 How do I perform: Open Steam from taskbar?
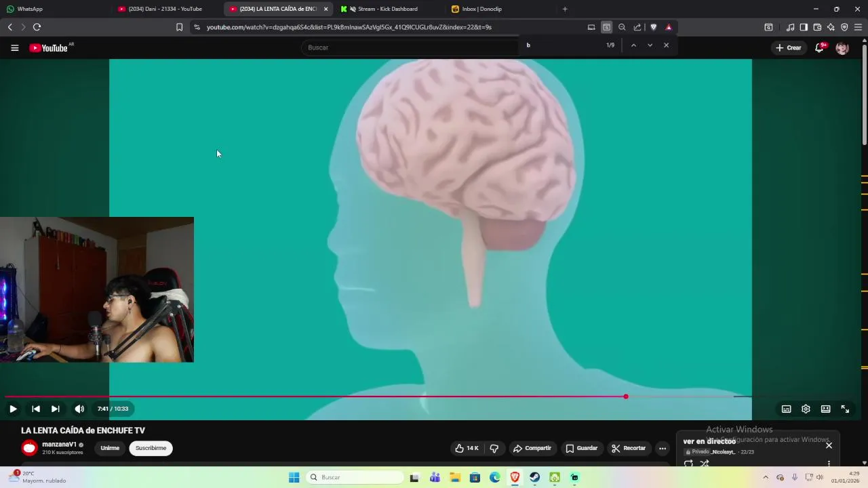click(x=534, y=477)
